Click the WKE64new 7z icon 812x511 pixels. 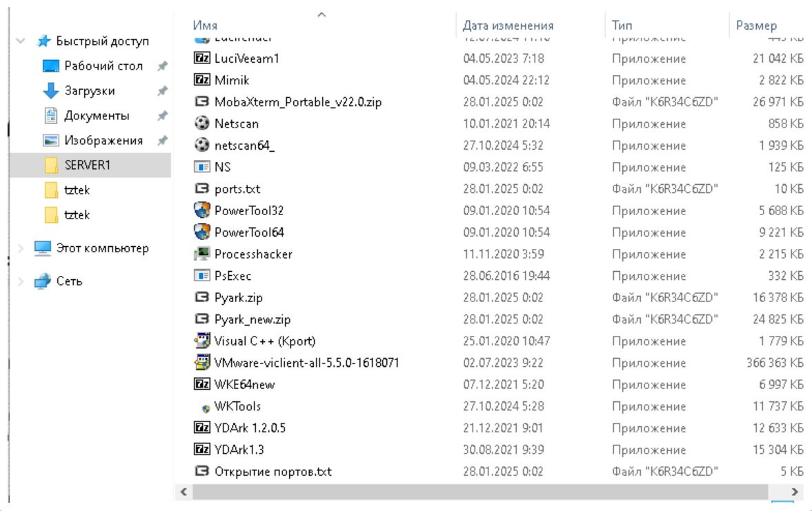(x=201, y=384)
